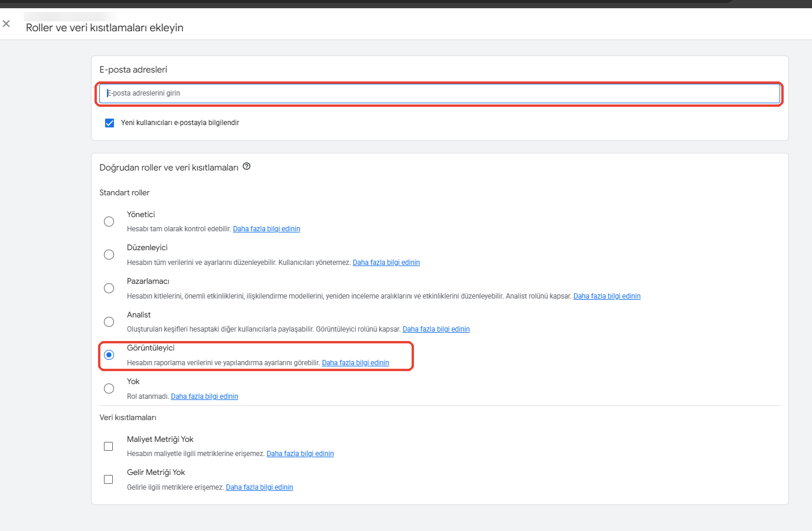Open the Yönetici Daha fazla bilgi edinin link
812x531 pixels.
click(x=266, y=229)
